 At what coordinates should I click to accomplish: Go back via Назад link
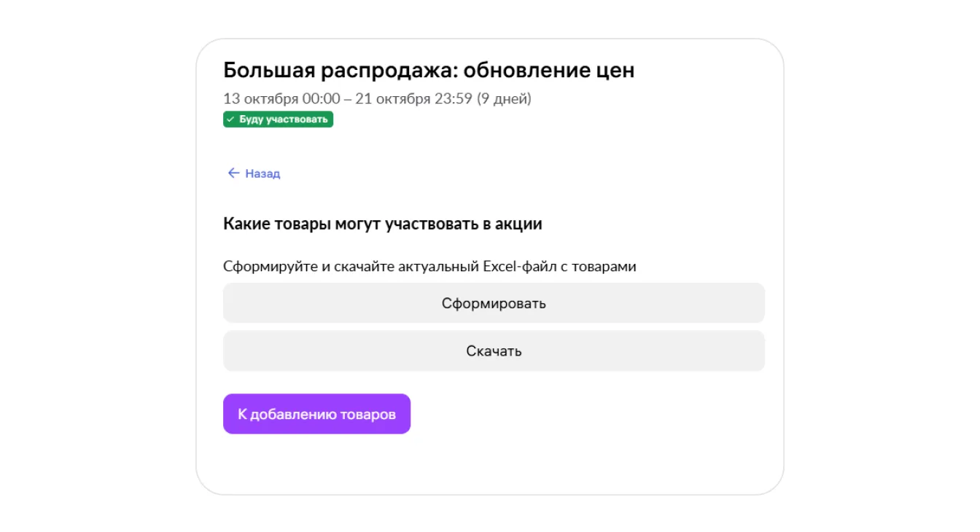pyautogui.click(x=254, y=173)
